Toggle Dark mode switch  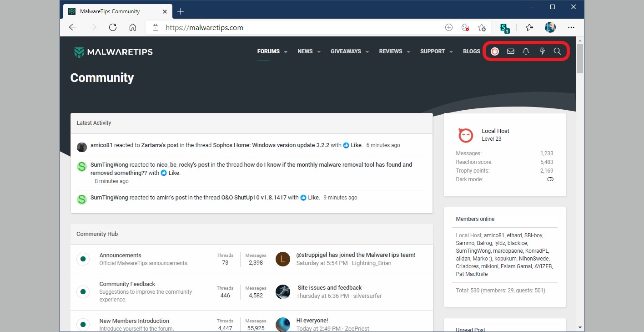click(550, 179)
